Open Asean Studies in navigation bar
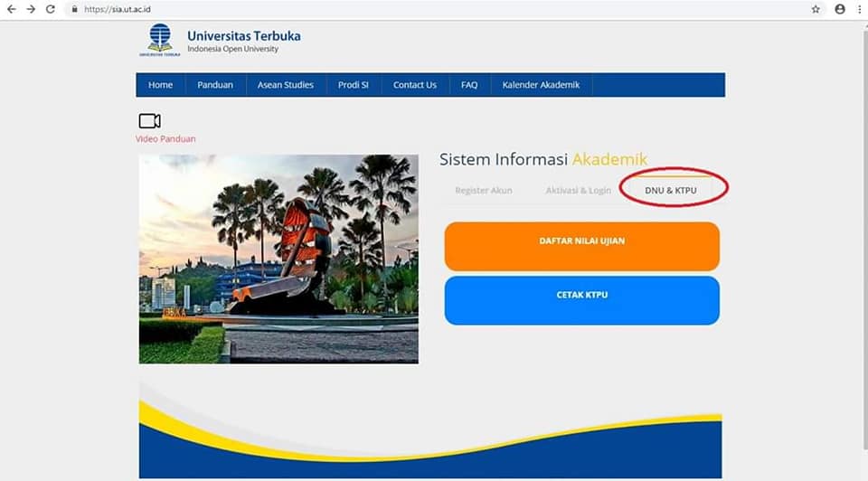This screenshot has height=481, width=868. coord(286,85)
